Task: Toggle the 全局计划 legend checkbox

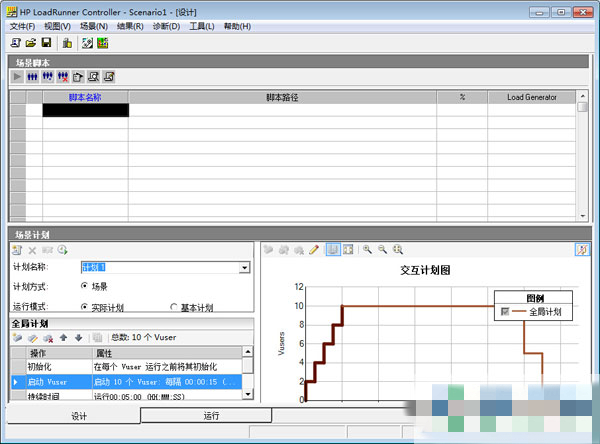Action: pos(505,312)
